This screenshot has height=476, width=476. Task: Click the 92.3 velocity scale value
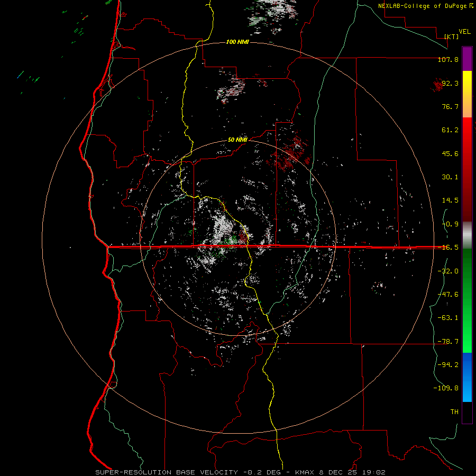(x=450, y=83)
